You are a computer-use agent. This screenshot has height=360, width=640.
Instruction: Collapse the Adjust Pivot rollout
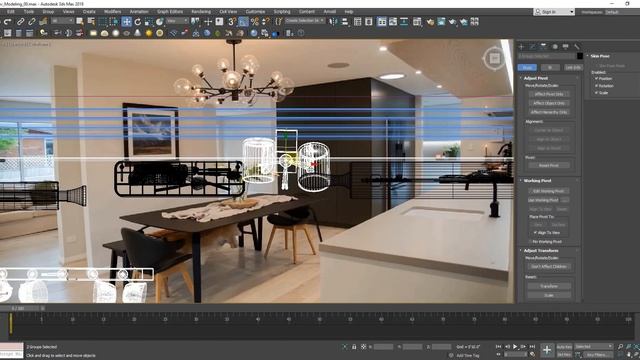point(536,78)
